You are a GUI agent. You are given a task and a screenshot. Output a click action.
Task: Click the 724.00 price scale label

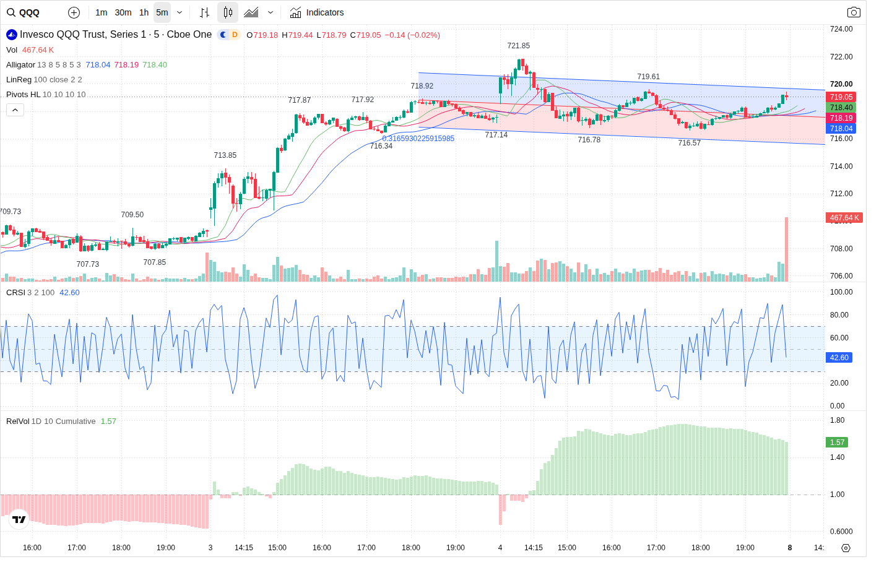pyautogui.click(x=841, y=29)
